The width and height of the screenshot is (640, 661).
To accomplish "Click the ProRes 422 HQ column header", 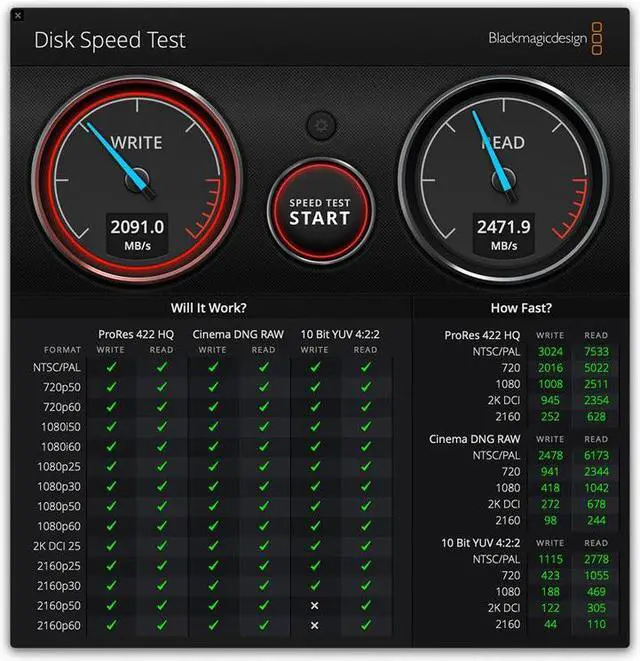I will click(x=136, y=334).
